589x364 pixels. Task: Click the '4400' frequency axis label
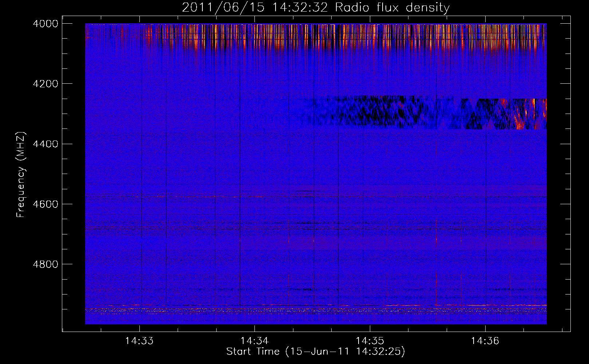46,144
